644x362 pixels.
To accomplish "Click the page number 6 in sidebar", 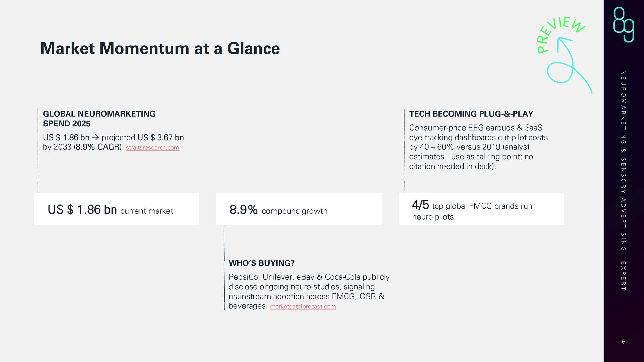I will pyautogui.click(x=623, y=342).
